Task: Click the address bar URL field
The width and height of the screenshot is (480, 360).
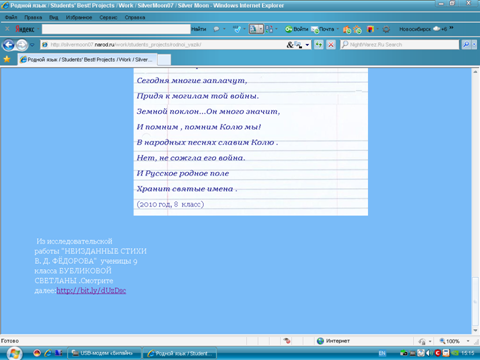Action: point(163,45)
